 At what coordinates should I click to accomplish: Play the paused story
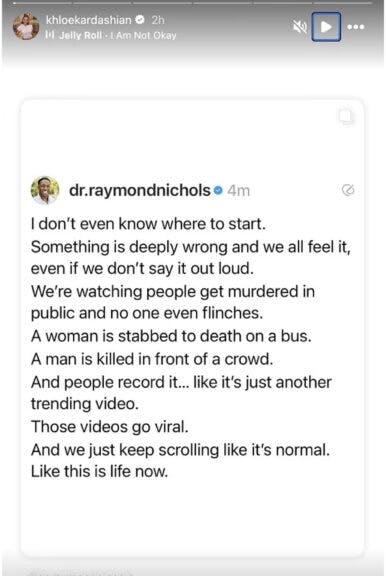pos(326,27)
